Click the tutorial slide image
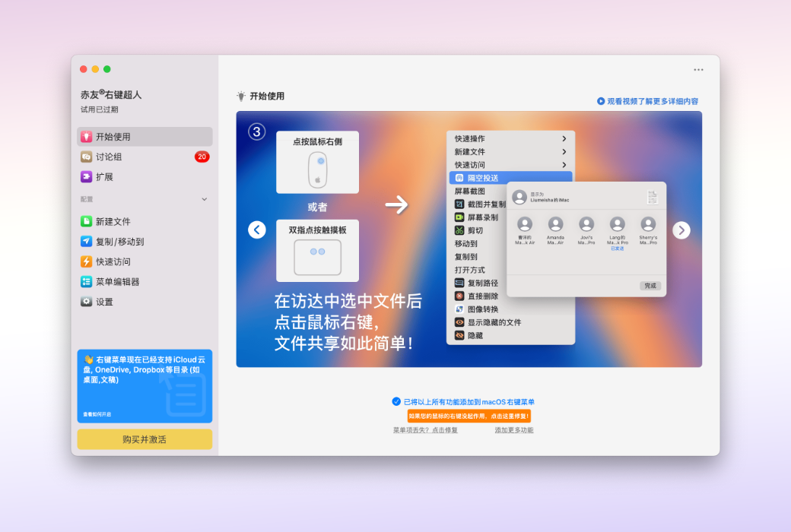Image resolution: width=791 pixels, height=532 pixels. (x=469, y=239)
